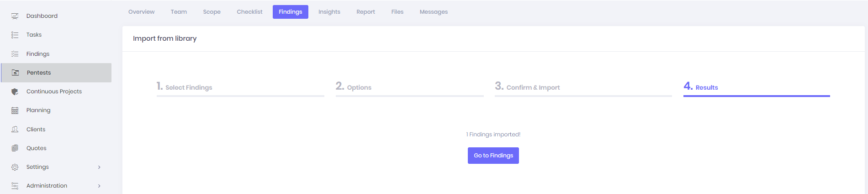Expand the Administration submenu chevron
Viewport: 868px width, 194px height.
(99, 186)
